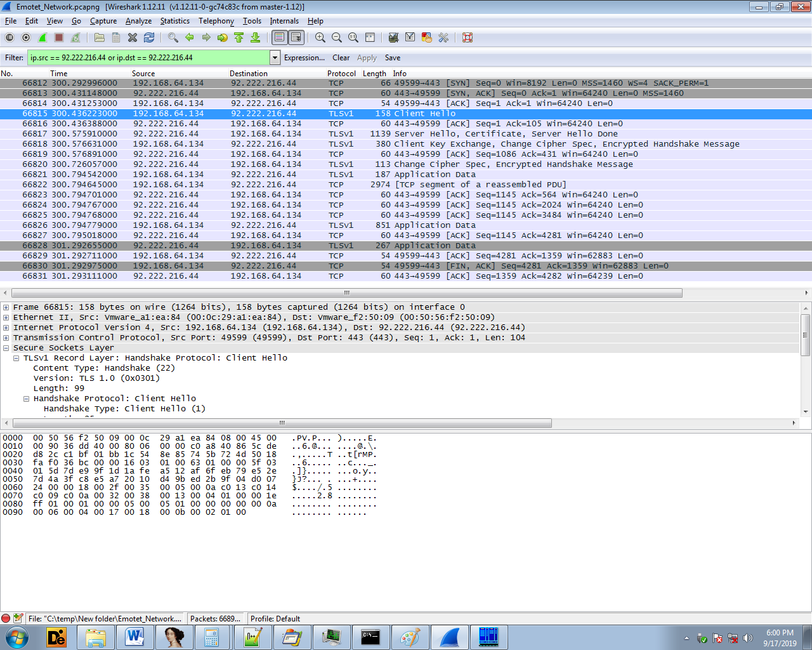The height and width of the screenshot is (650, 812).
Task: Save the current display filter
Action: (393, 58)
